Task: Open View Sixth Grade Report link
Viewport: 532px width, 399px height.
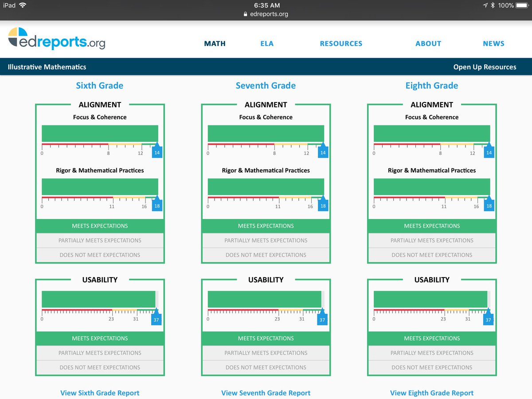Action: click(x=100, y=393)
